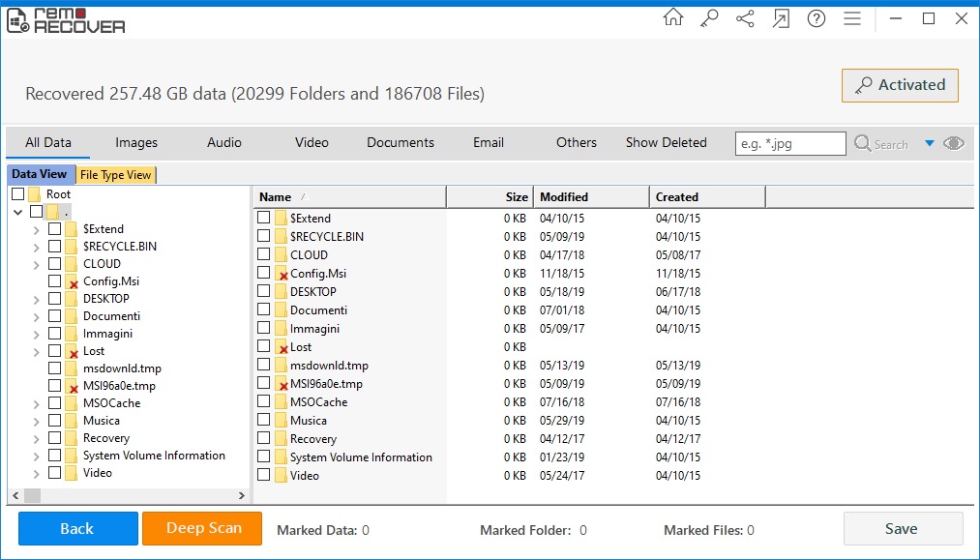Open help via question mark icon
The width and height of the screenshot is (980, 560).
click(816, 18)
